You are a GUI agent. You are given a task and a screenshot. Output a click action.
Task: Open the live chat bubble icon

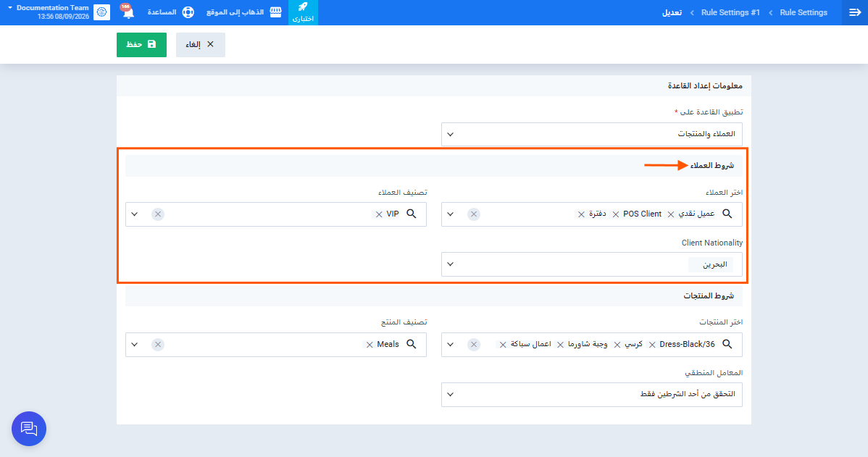tap(29, 429)
